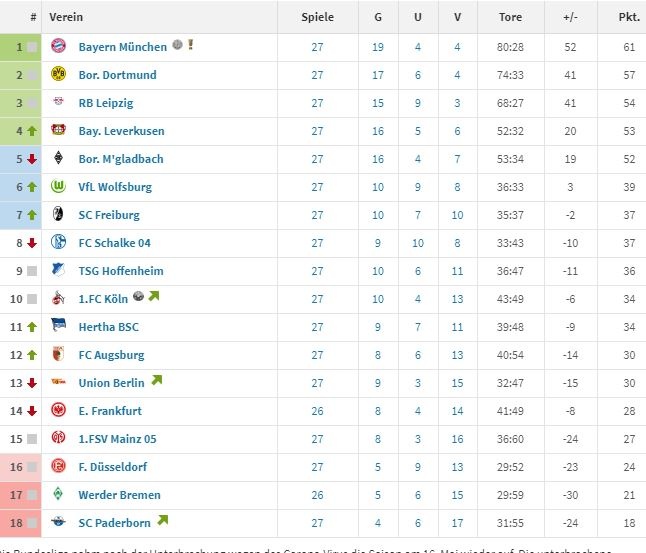The width and height of the screenshot is (646, 553).
Task: Click the promoted arrow icon beside Union Berlin
Action: [x=156, y=381]
